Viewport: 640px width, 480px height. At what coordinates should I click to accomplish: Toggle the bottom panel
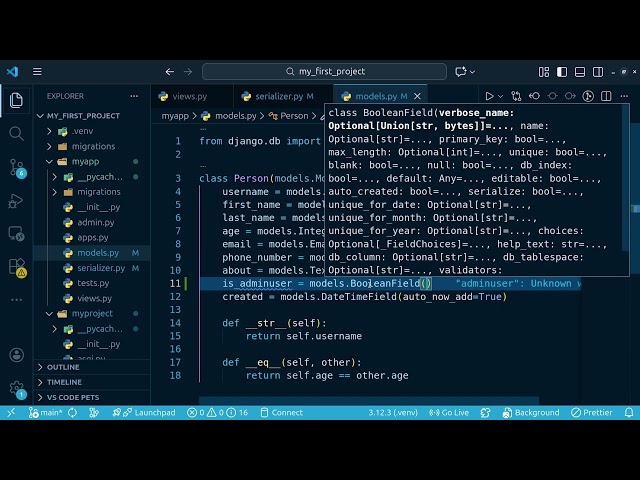[580, 72]
